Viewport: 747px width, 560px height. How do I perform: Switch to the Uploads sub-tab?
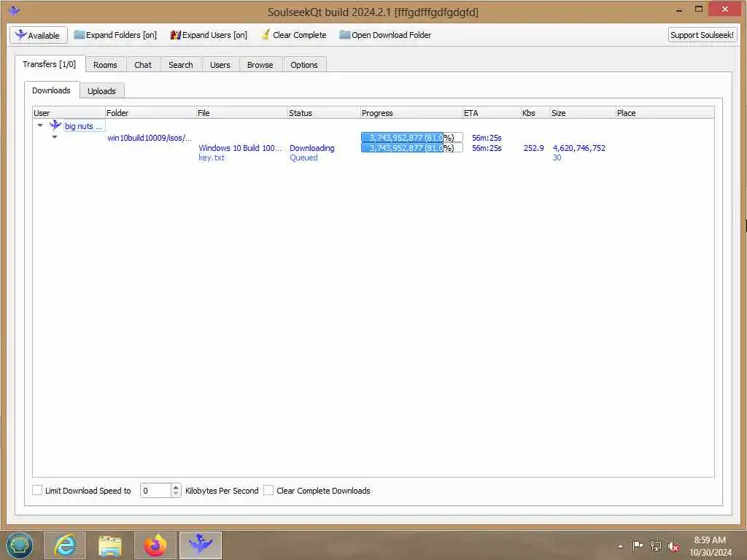pos(101,91)
